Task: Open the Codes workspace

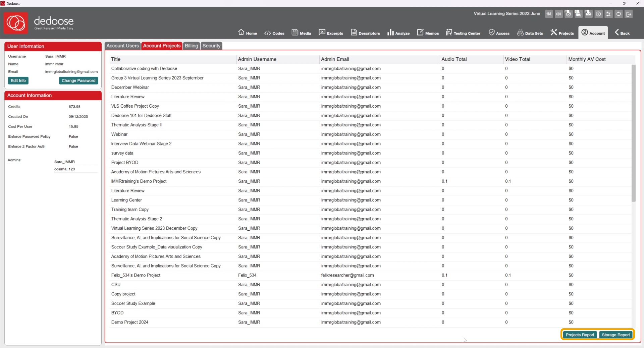Action: [x=274, y=33]
